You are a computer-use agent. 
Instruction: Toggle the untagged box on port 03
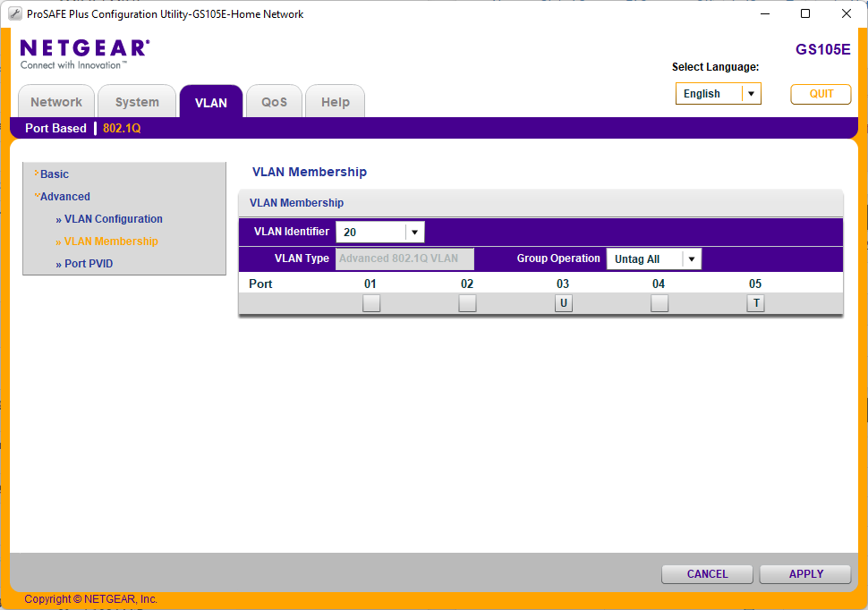[x=564, y=303]
